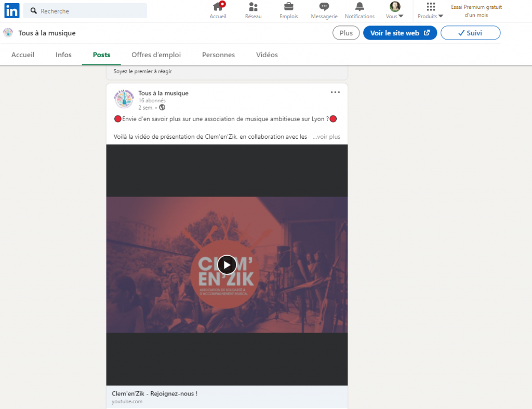Click the Recherche search field
Screen dimensions: 532x409
click(x=88, y=11)
